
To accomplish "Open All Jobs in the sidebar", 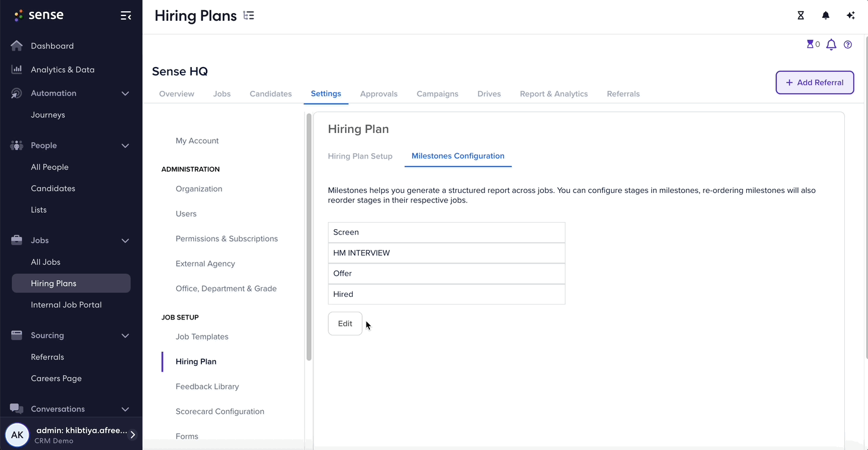I will click(46, 262).
